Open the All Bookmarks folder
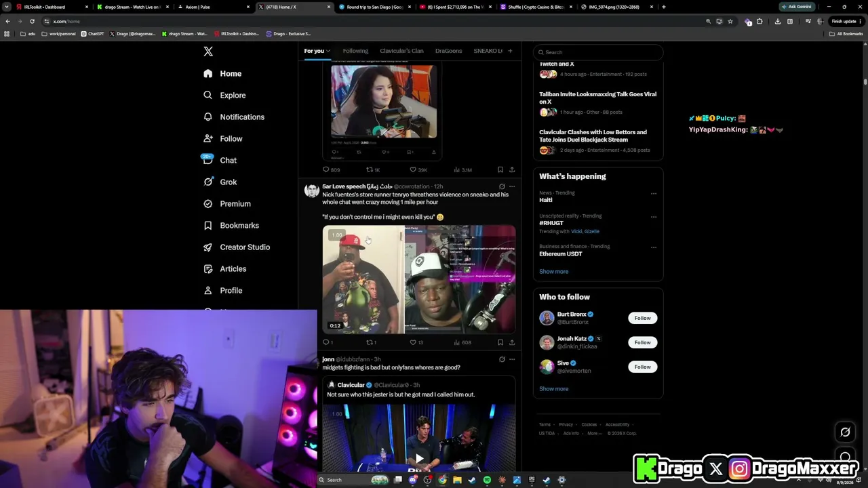The image size is (868, 488). [846, 33]
